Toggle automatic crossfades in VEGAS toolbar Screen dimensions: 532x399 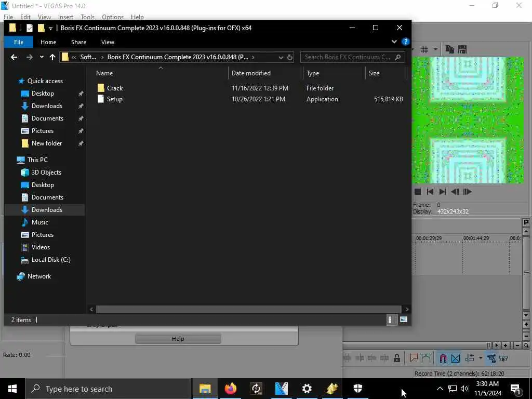(456, 358)
